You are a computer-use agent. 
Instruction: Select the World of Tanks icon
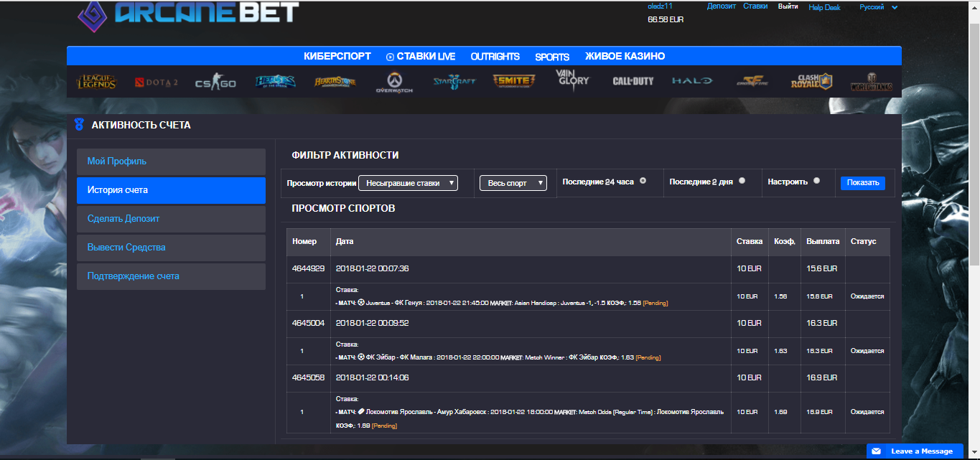pyautogui.click(x=871, y=82)
